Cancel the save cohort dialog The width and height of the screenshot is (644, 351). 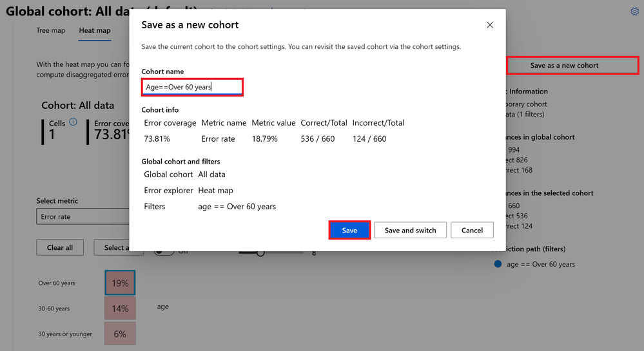[472, 231]
